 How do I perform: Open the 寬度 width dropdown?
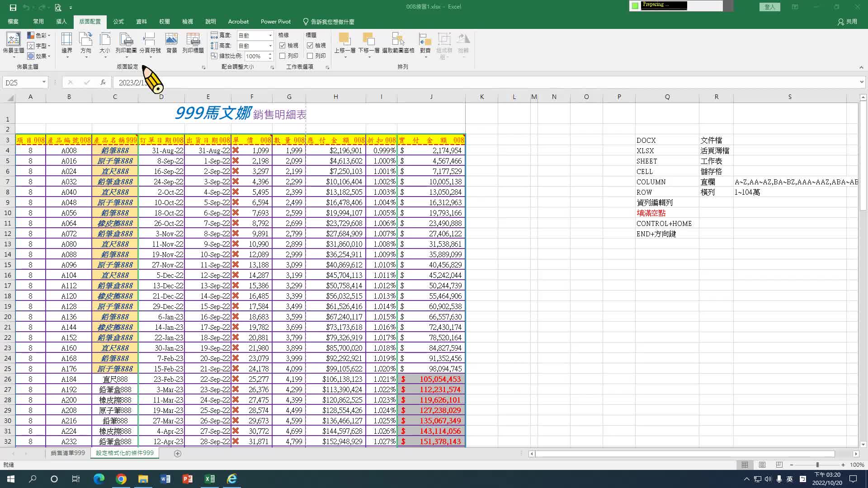[270, 35]
